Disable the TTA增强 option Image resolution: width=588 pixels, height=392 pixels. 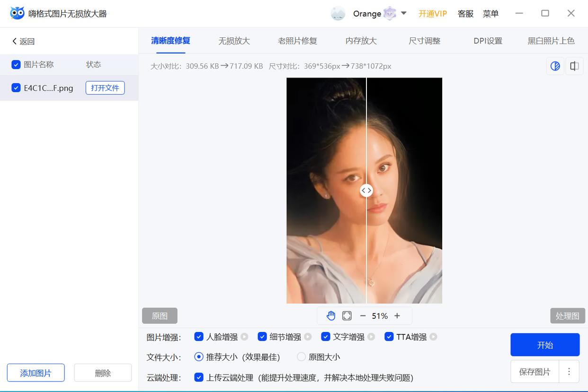pyautogui.click(x=389, y=337)
